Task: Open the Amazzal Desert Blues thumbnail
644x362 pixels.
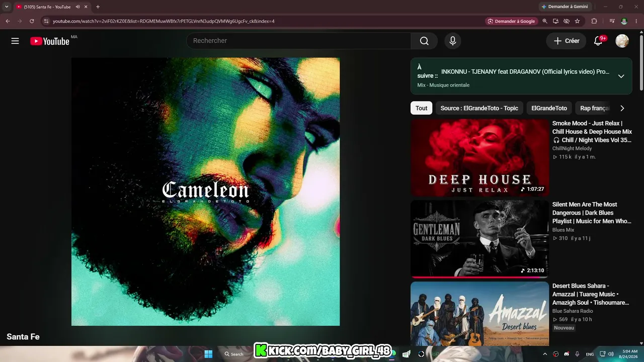Action: (x=479, y=314)
